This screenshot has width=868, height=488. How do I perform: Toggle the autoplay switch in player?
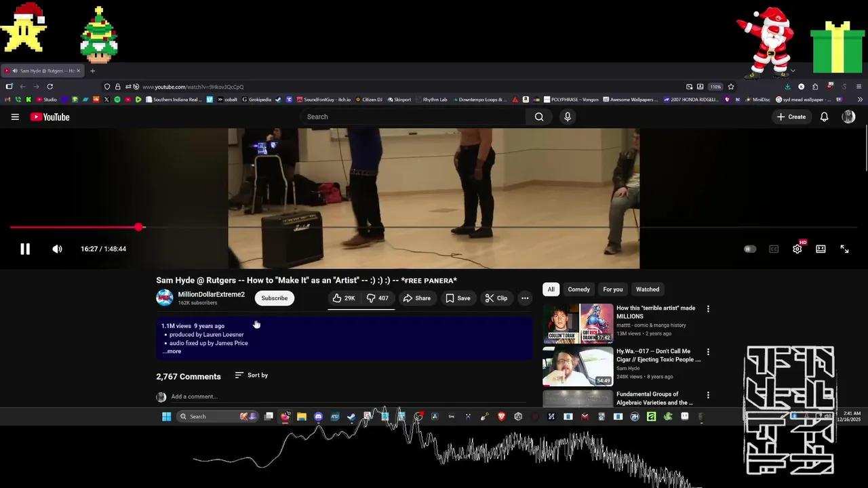(749, 249)
